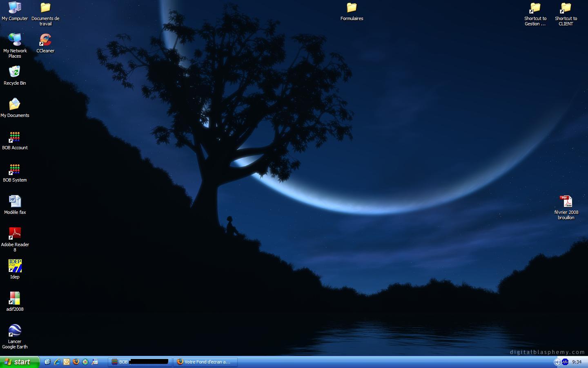This screenshot has width=588, height=368.
Task: Select the Shortcut to CLIENT folder
Action: [x=566, y=14]
